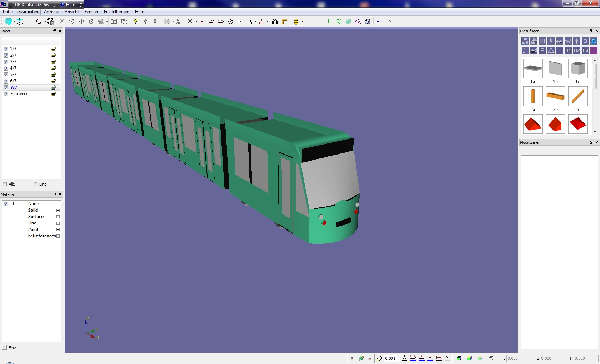Select the 1c cube shape thumbnail
The height and width of the screenshot is (364, 600).
[x=577, y=69]
